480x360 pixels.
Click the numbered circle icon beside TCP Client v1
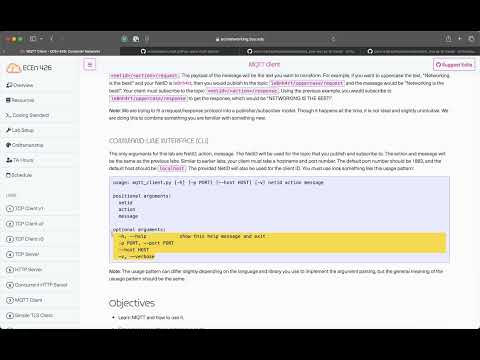click(10, 209)
